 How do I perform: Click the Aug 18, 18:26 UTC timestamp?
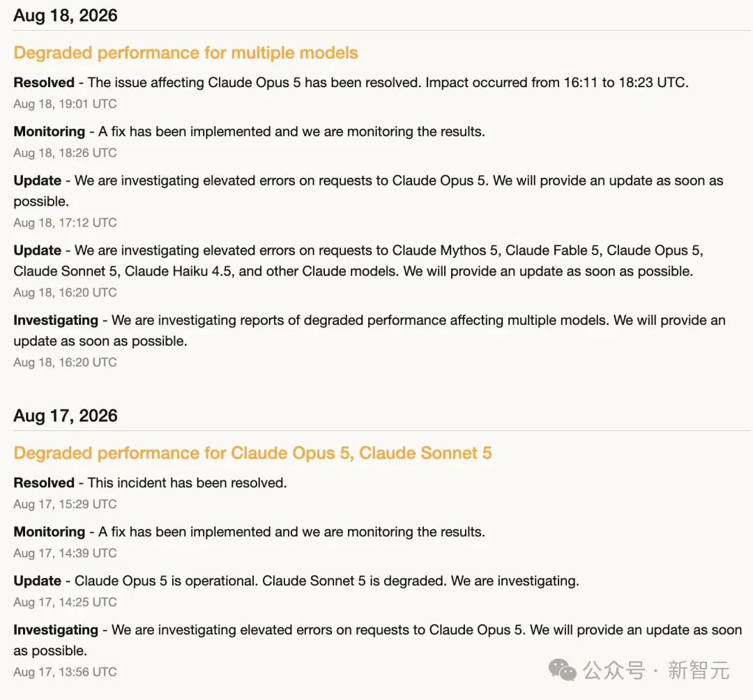(x=66, y=153)
